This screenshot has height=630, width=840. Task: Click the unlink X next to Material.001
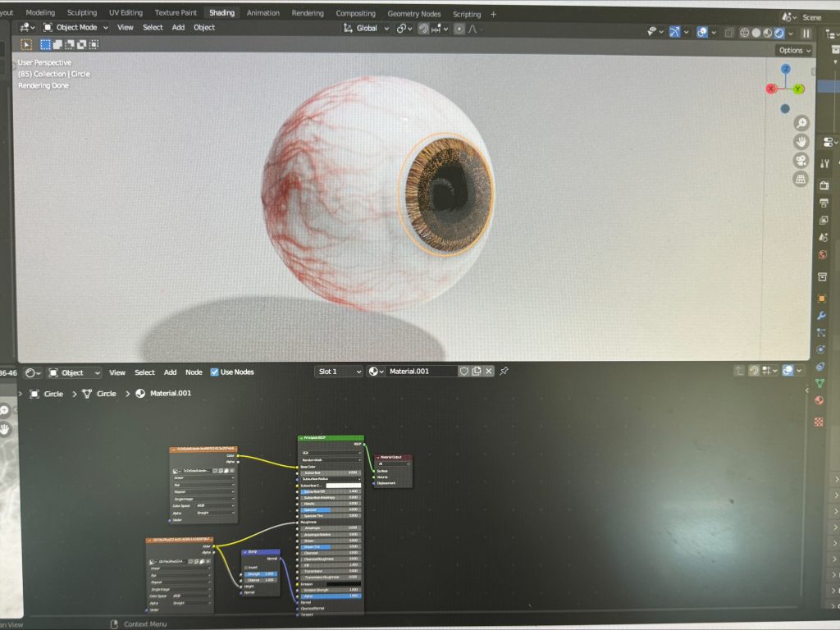pyautogui.click(x=489, y=372)
